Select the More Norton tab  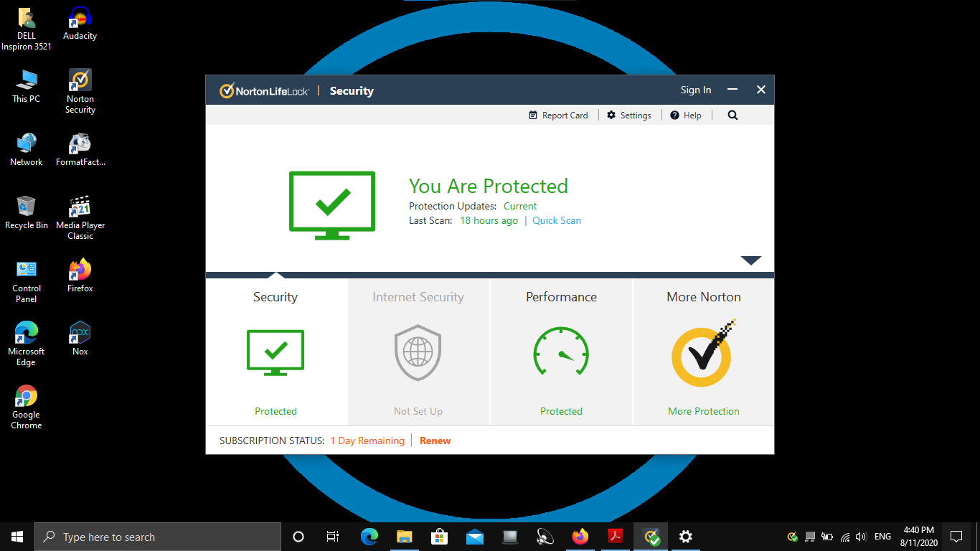click(x=704, y=352)
